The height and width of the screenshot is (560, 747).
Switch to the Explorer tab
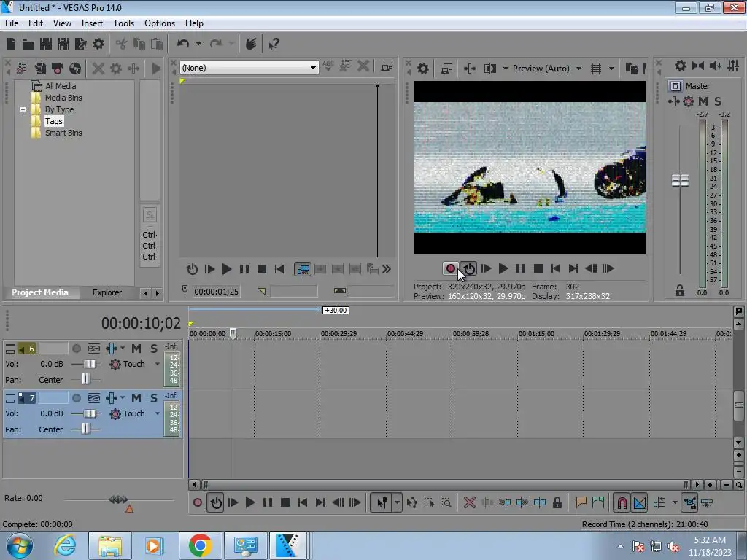(107, 292)
